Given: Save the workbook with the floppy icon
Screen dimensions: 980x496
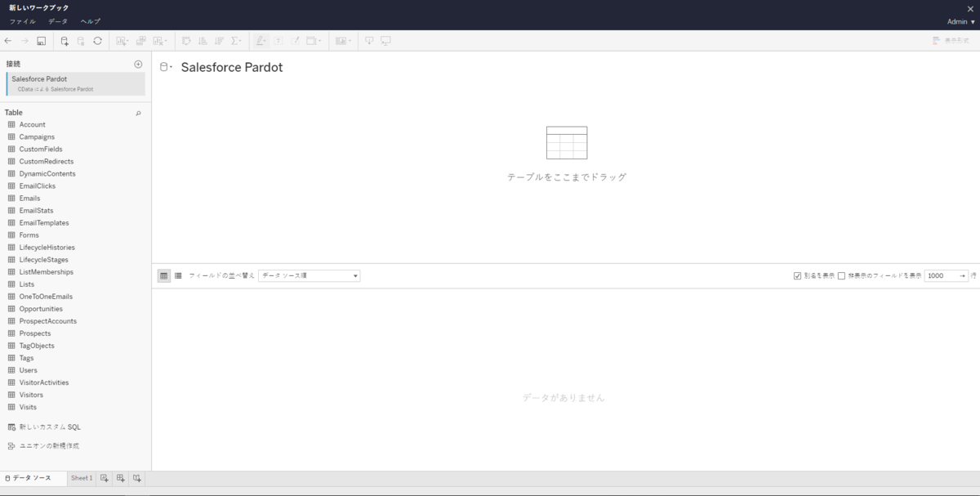Looking at the screenshot, I should 41,41.
